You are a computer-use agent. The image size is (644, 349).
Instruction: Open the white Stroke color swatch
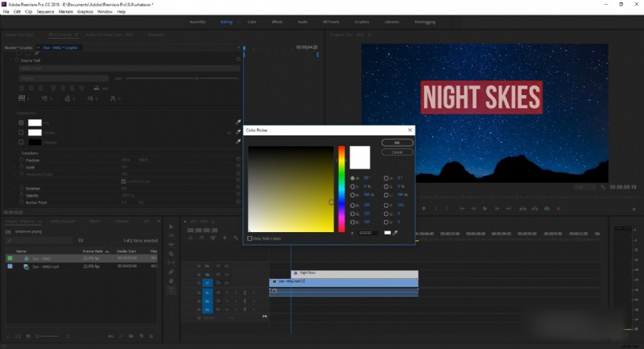coord(35,132)
